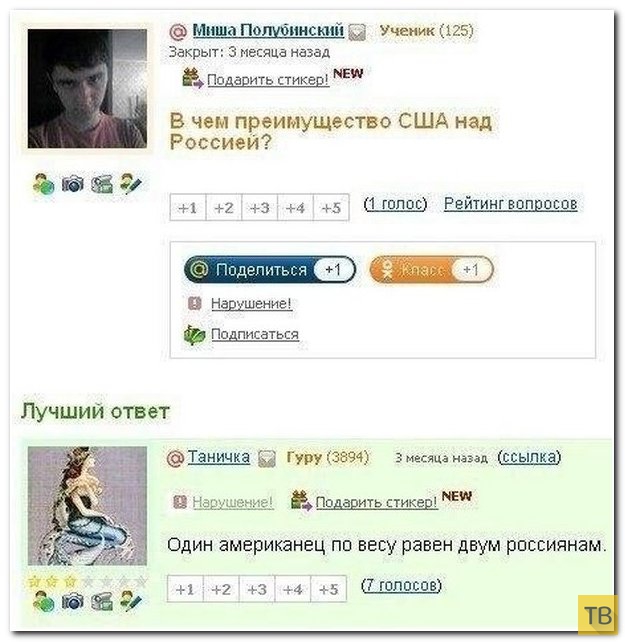Click the pencil edit icon under Таничка's avatar
This screenshot has width=625, height=642.
tap(131, 602)
